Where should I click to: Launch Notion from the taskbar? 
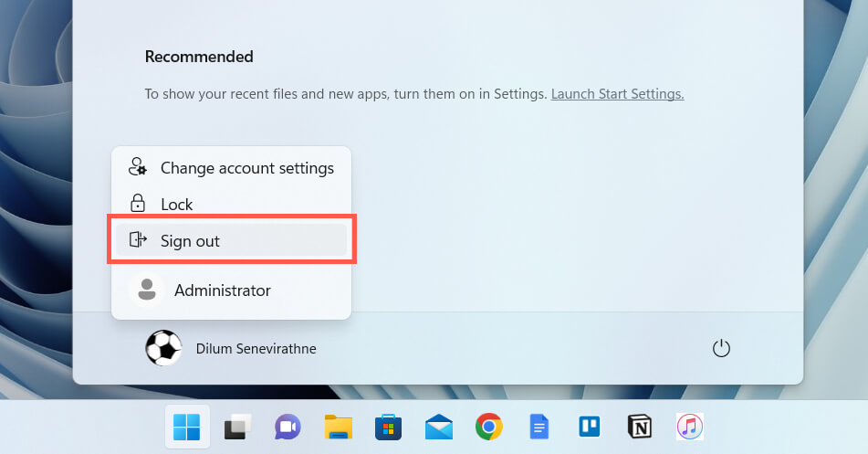pyautogui.click(x=640, y=427)
